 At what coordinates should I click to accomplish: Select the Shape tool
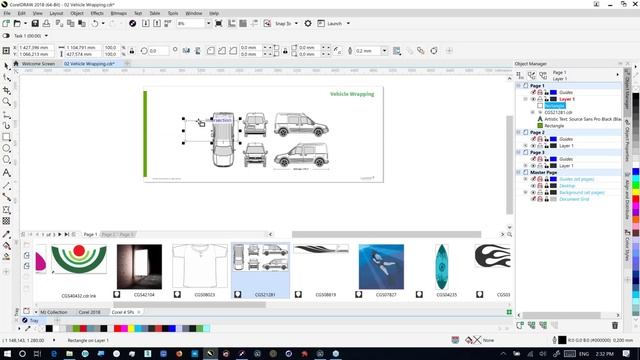(6, 78)
